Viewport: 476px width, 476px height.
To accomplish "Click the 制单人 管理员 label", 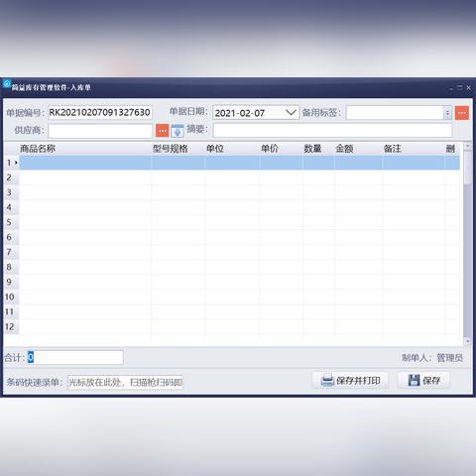I will [432, 358].
